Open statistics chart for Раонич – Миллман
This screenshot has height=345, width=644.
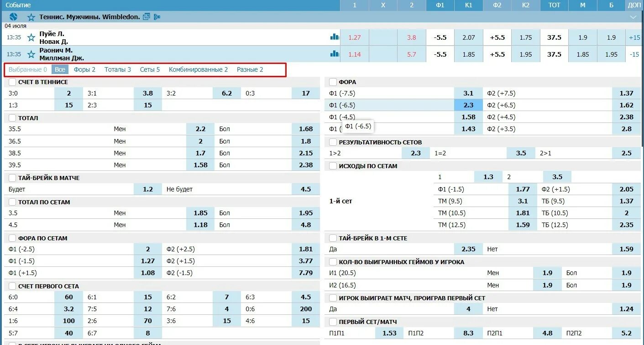coord(335,53)
